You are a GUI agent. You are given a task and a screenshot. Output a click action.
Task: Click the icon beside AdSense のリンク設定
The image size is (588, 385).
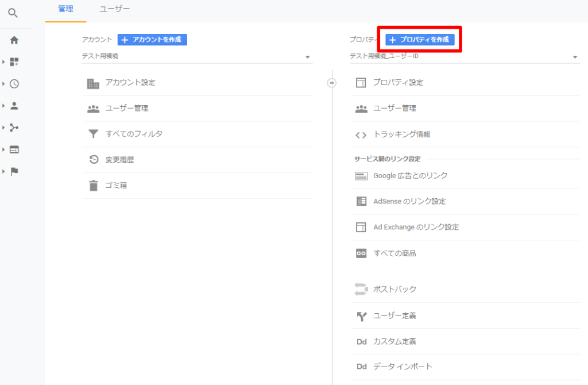point(361,201)
